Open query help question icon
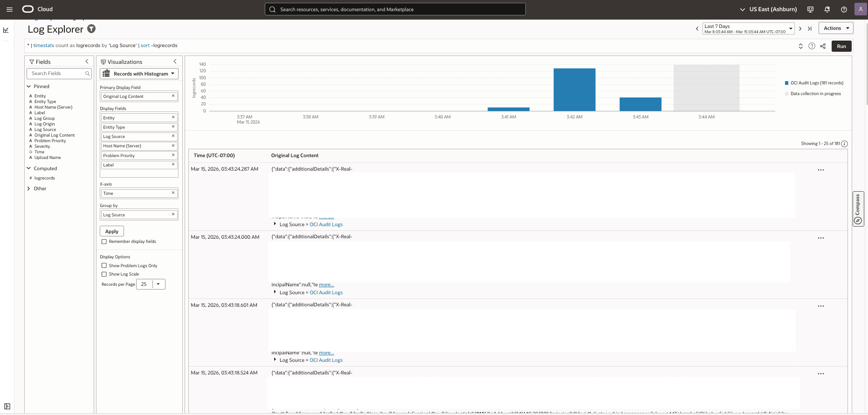 tap(812, 46)
